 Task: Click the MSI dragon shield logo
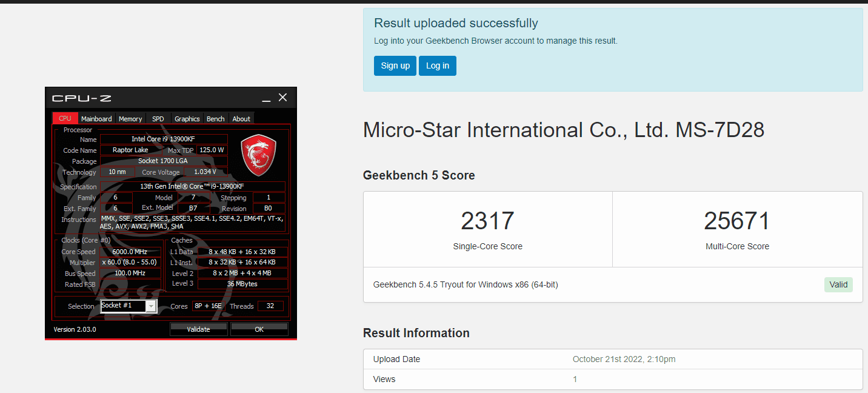259,156
